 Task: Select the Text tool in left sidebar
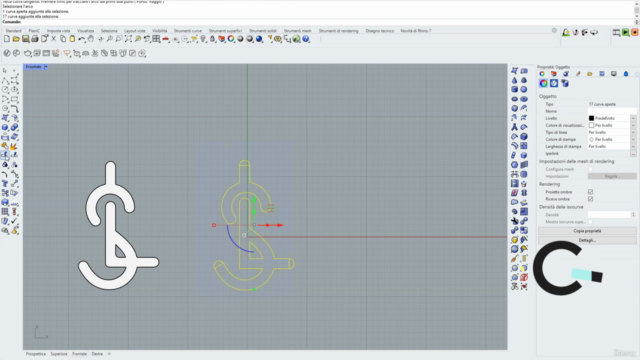tap(5, 184)
